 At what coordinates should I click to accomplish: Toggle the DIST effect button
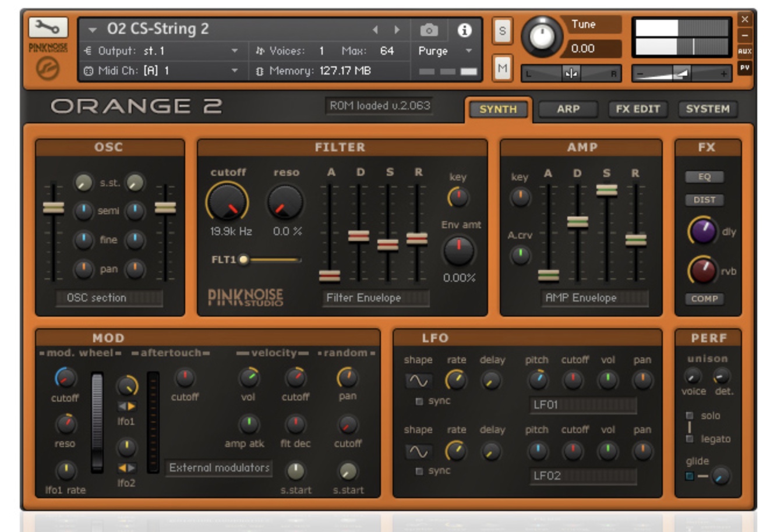tap(704, 200)
